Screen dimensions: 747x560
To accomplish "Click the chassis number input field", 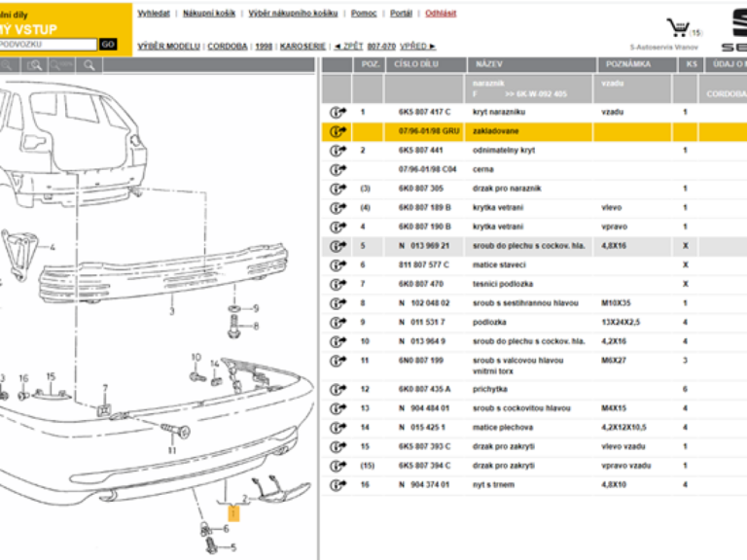I will coord(49,45).
